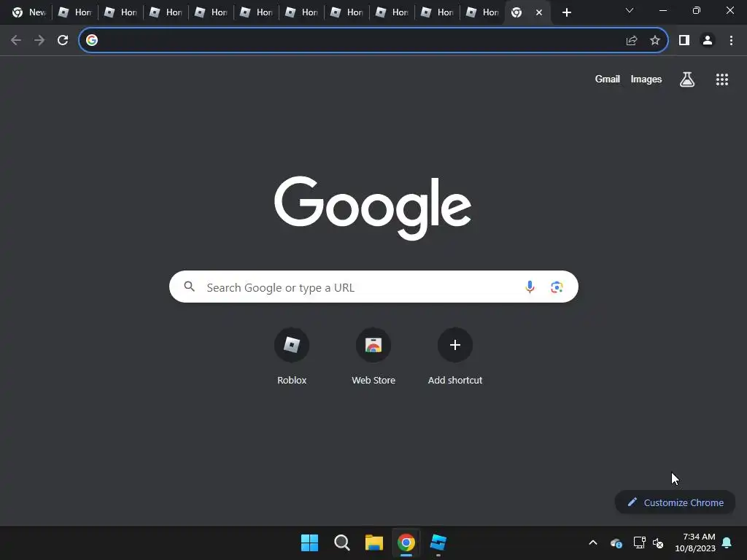Image resolution: width=747 pixels, height=560 pixels.
Task: Open the Chrome profile icon
Action: tap(708, 41)
